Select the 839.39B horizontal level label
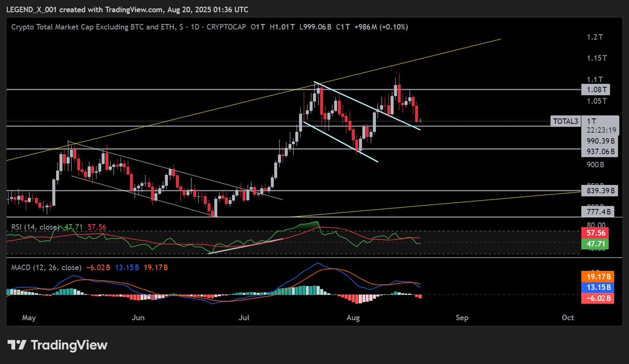629x364 pixels. point(599,191)
